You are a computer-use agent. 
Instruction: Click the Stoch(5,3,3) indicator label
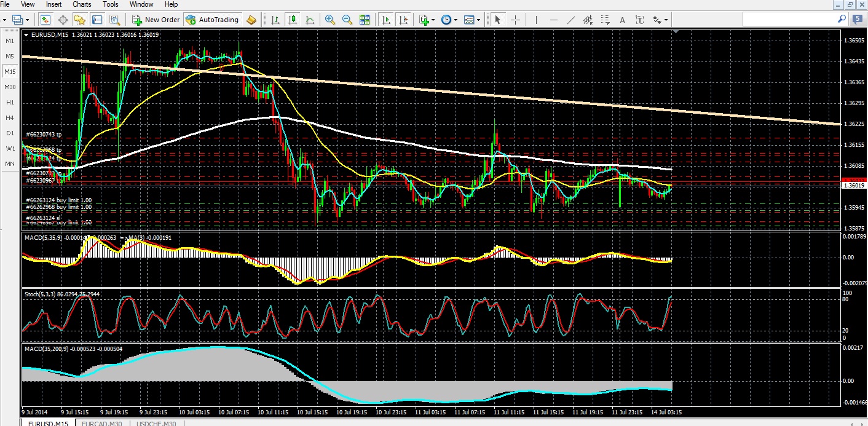40,294
